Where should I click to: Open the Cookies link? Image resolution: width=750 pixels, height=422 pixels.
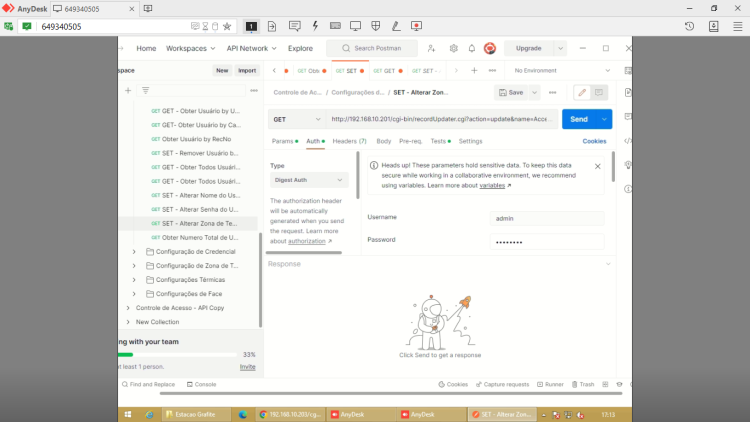[594, 141]
